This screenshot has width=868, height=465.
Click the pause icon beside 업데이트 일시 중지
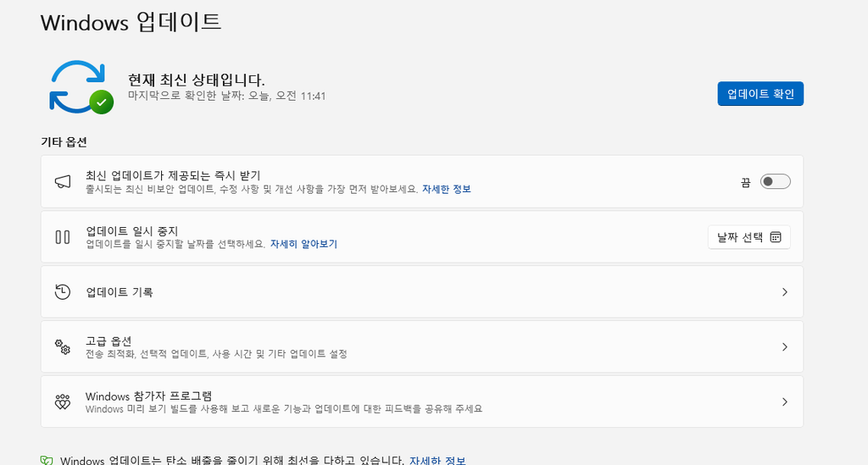click(x=63, y=237)
